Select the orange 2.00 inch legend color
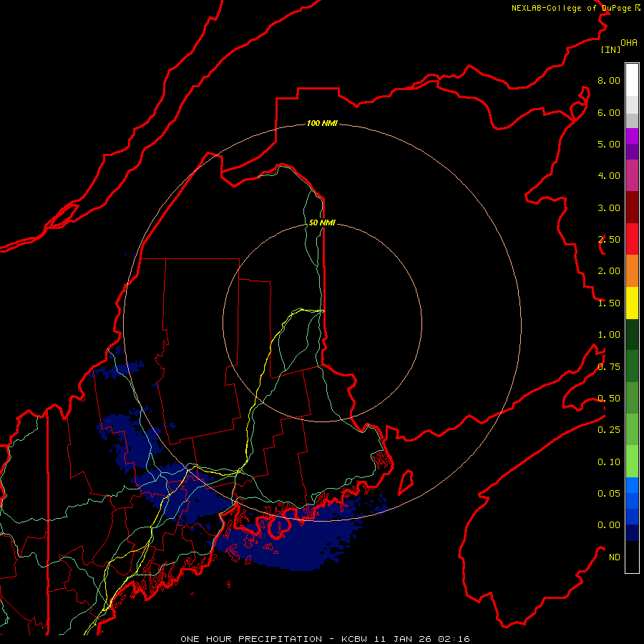644x644 pixels. (632, 270)
